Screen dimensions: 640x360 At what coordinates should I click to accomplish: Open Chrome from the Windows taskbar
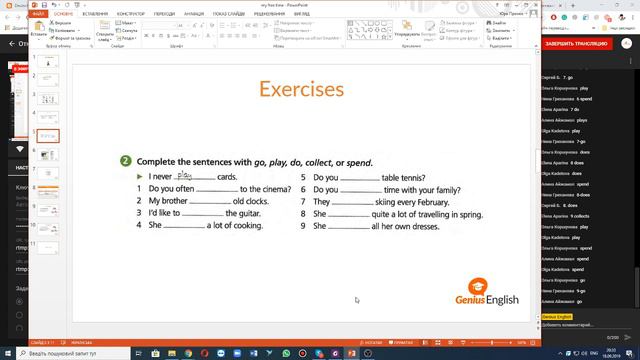point(188,353)
